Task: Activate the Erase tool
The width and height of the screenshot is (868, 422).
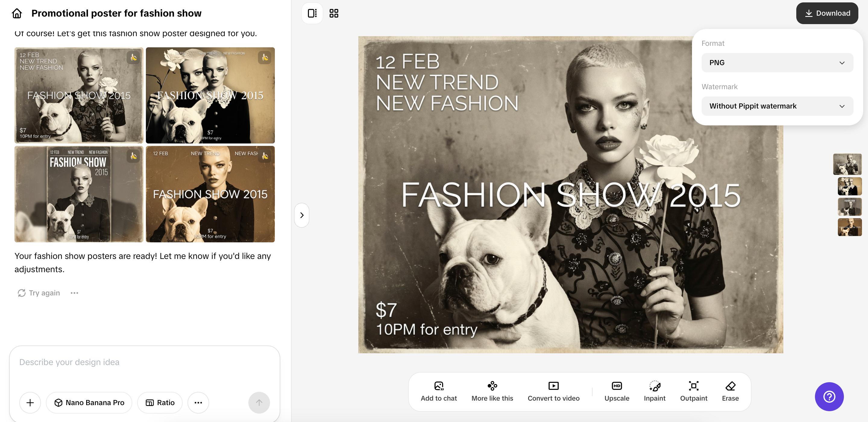Action: pos(730,391)
